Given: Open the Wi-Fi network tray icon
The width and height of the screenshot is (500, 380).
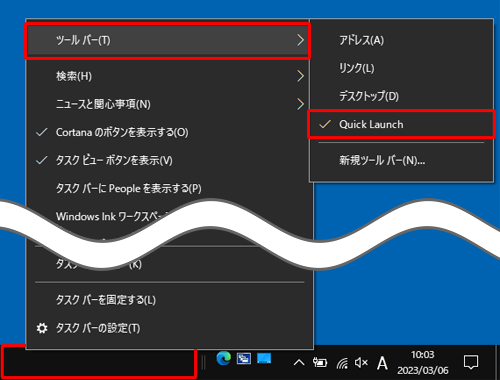Looking at the screenshot, I should [342, 363].
